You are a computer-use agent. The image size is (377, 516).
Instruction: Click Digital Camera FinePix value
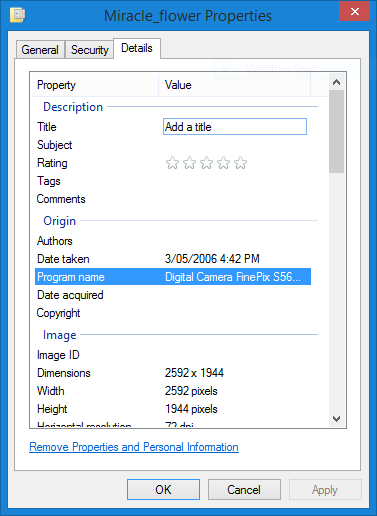[233, 277]
